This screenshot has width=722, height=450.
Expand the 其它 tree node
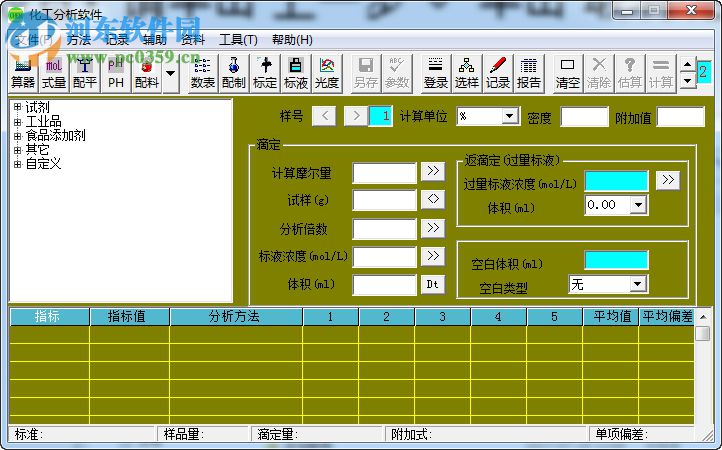coord(17,150)
